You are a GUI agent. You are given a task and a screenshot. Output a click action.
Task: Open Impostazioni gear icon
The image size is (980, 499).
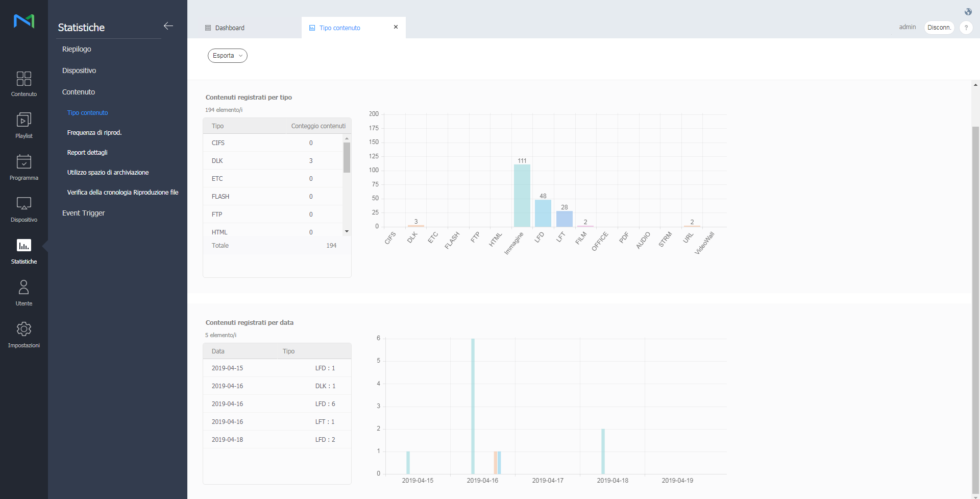click(24, 335)
